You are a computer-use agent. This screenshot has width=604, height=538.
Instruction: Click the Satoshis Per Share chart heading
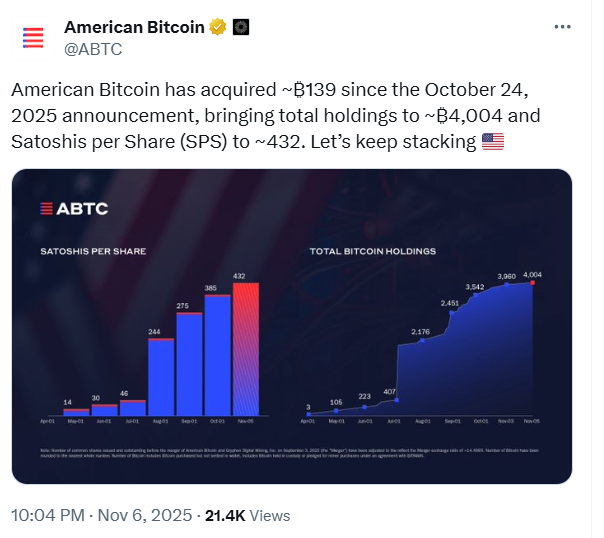point(93,249)
